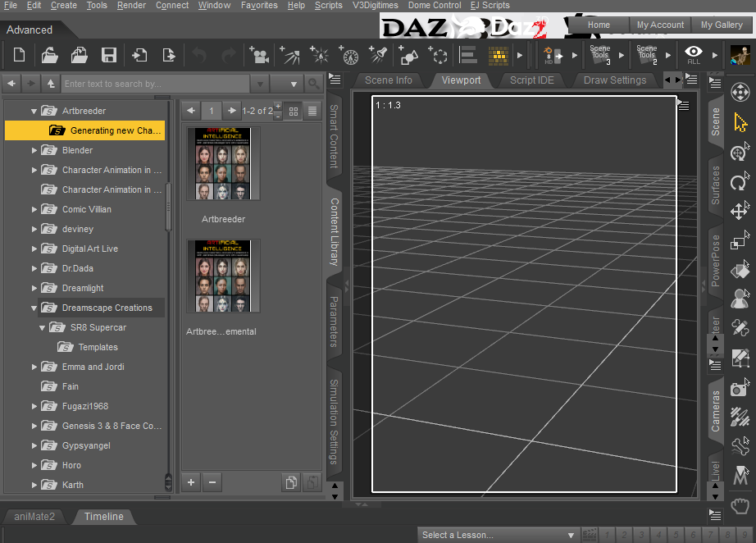This screenshot has height=543, width=756.
Task: Select Generating new Cha... folder
Action: [x=84, y=130]
